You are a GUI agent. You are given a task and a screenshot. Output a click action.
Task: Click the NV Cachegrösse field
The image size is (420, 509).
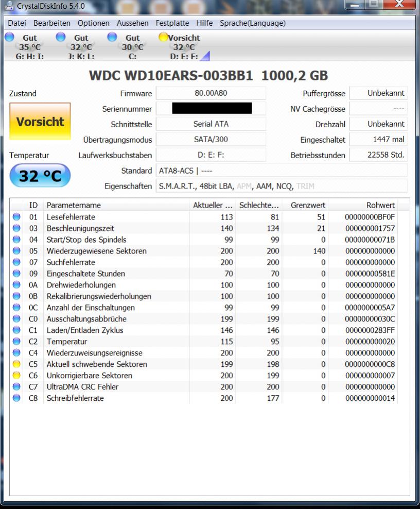(378, 108)
